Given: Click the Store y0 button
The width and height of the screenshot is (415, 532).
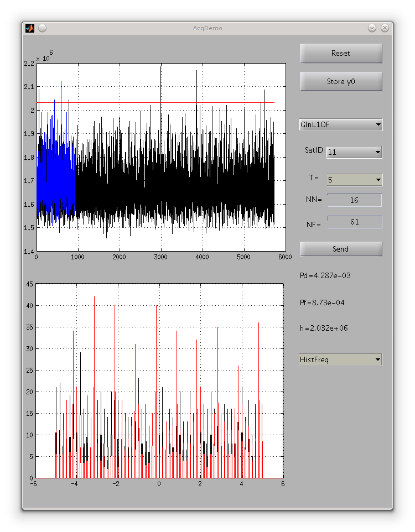Looking at the screenshot, I should (341, 81).
